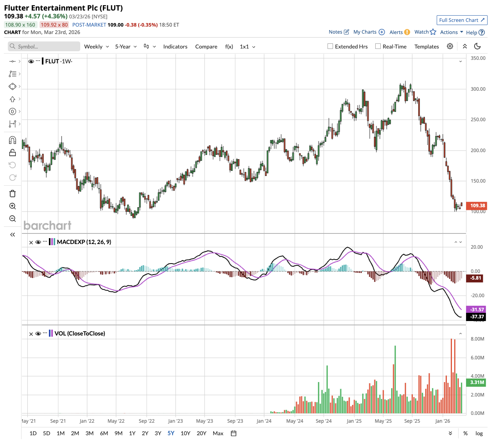Toggle FLUT series visibility
Screen dimensions: 504x445
click(x=31, y=61)
